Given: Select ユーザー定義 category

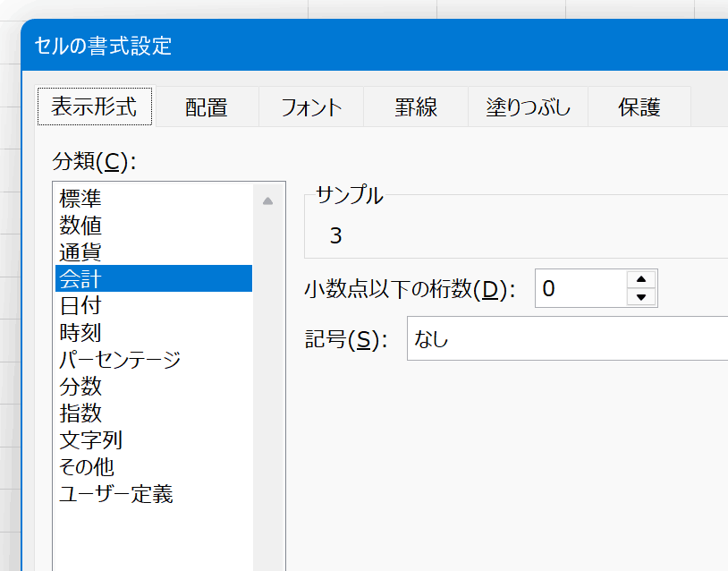Looking at the screenshot, I should click(116, 493).
